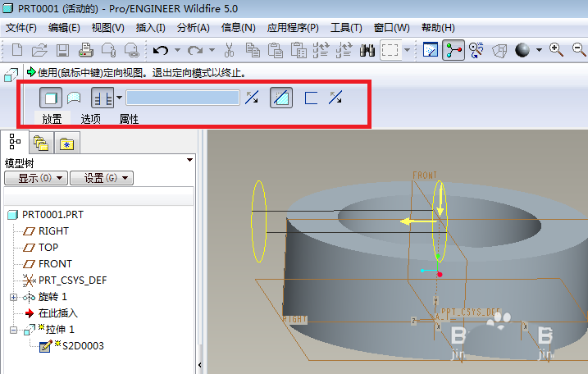Open the 插入(I) menu

[150, 27]
